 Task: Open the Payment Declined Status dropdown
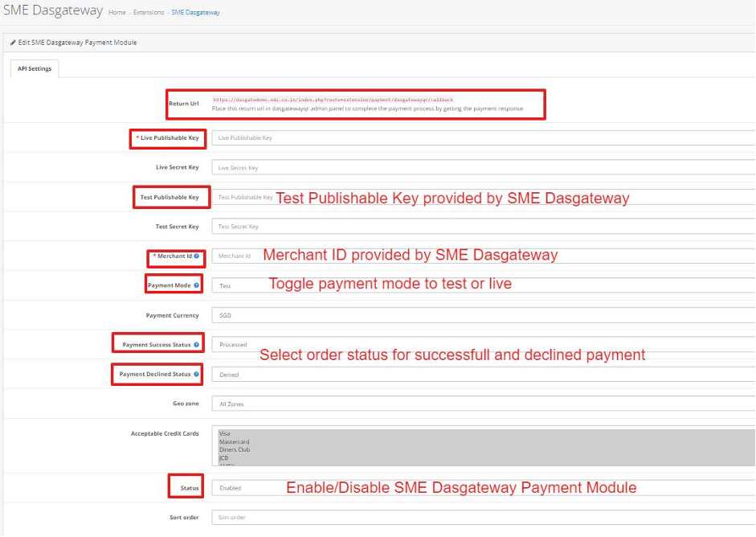click(x=484, y=375)
